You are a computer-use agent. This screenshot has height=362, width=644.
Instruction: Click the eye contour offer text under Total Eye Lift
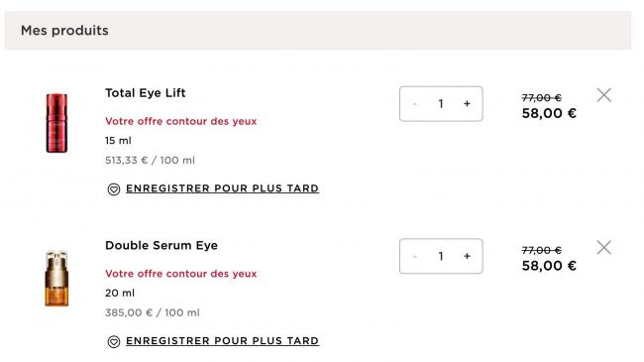pos(180,121)
